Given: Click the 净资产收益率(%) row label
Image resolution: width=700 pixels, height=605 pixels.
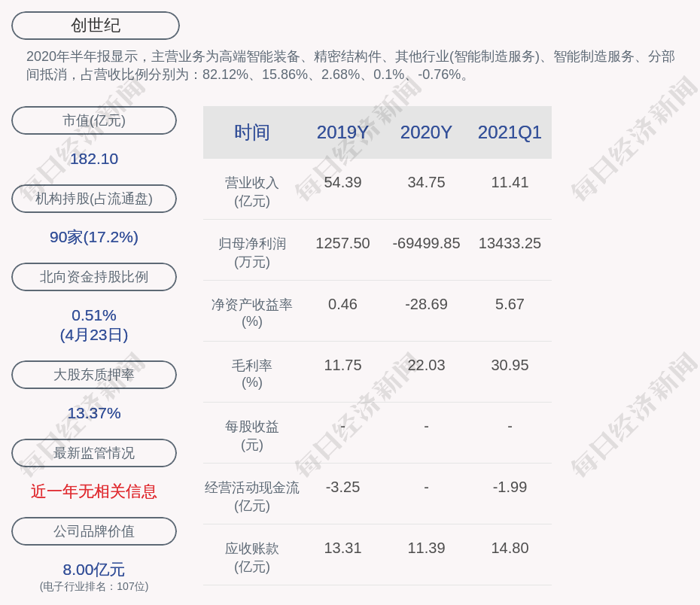Looking at the screenshot, I should 252,313.
